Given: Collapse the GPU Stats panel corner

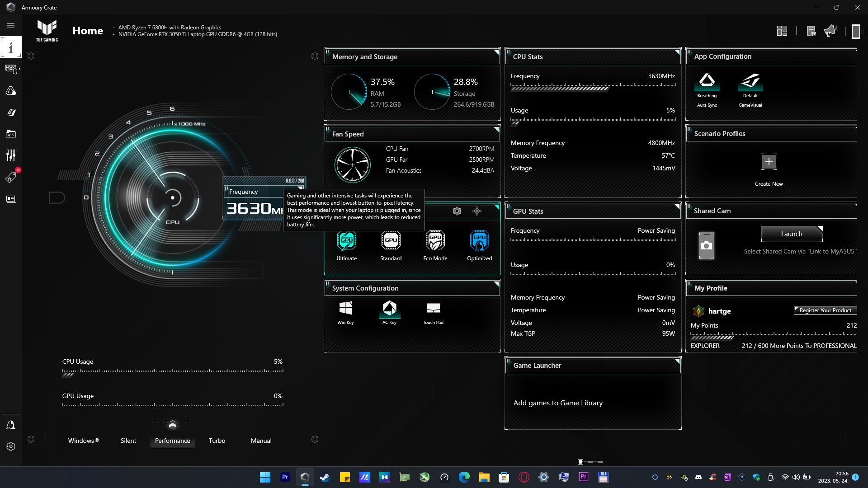Looking at the screenshot, I should 677,206.
